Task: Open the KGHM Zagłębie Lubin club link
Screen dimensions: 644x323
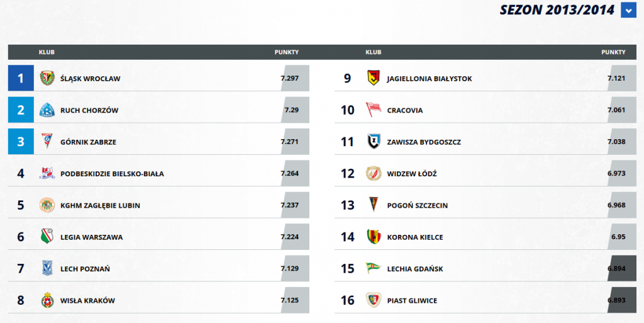Action: tap(100, 205)
